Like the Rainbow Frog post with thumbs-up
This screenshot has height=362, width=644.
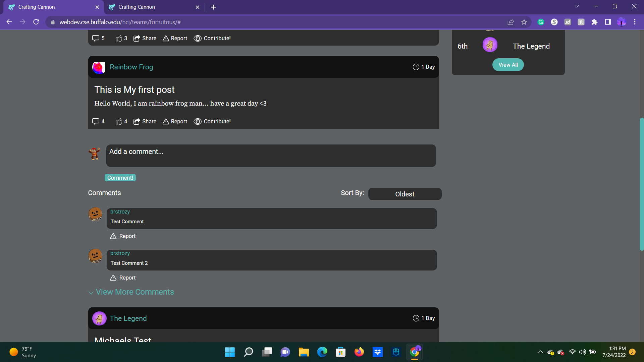tap(119, 122)
